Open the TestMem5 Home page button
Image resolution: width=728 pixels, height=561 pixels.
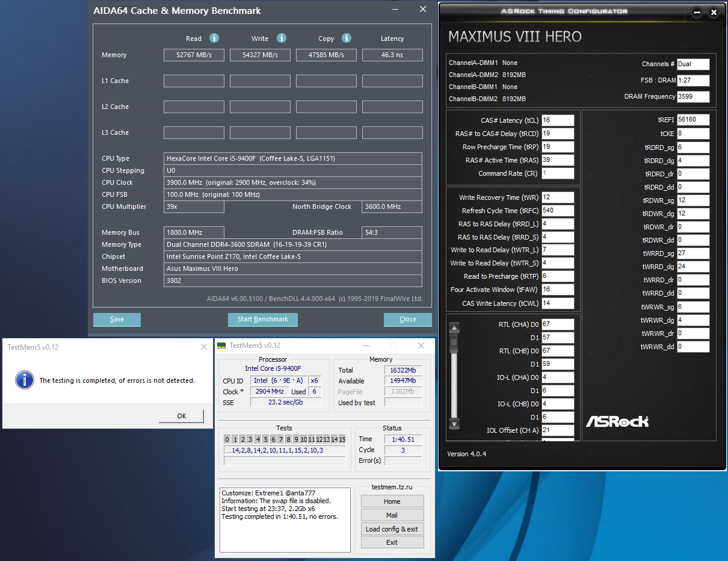(x=392, y=501)
